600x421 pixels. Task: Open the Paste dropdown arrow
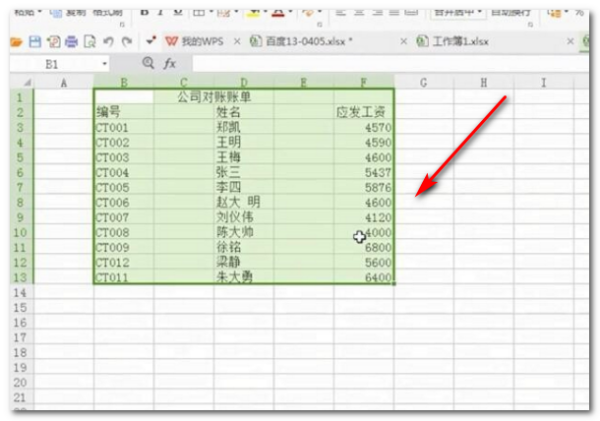point(39,12)
